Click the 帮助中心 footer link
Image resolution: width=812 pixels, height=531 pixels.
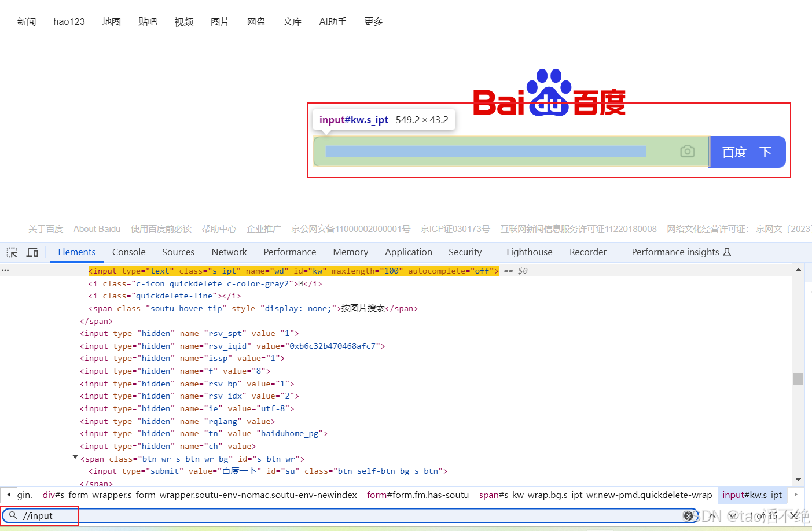click(219, 229)
